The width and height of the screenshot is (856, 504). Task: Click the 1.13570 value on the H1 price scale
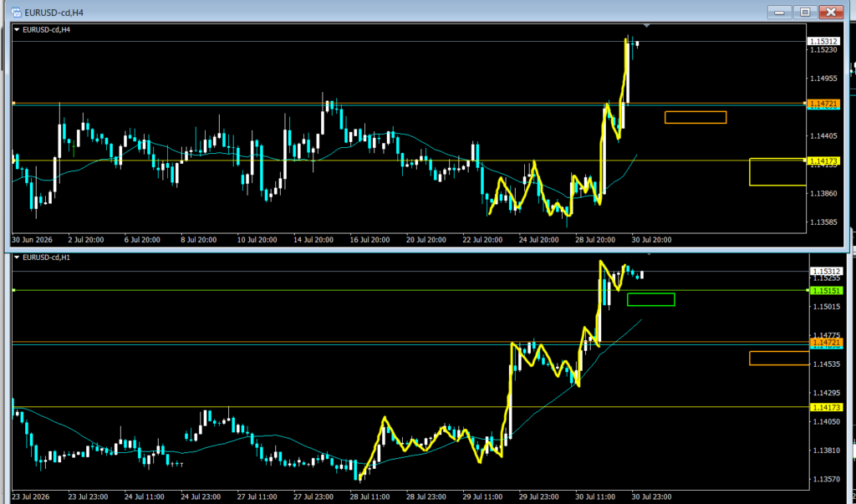coord(827,480)
